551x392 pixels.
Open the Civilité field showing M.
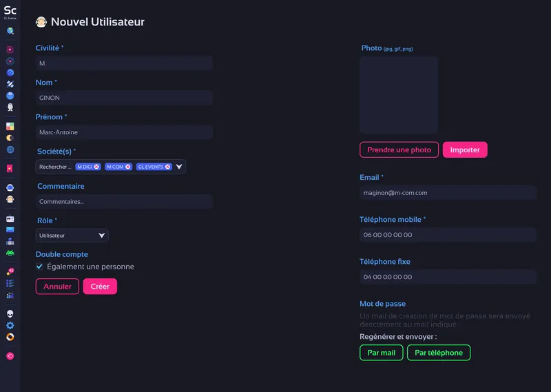click(x=124, y=63)
